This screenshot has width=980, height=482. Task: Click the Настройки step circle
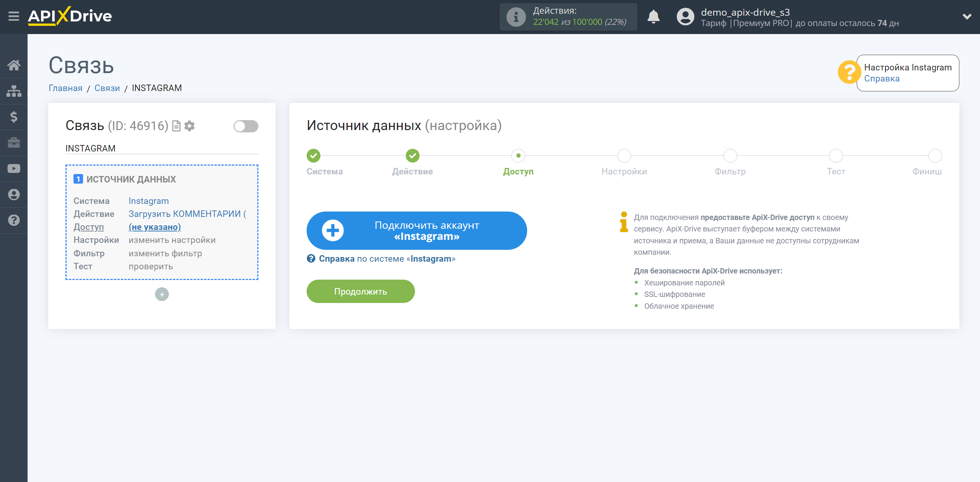click(624, 156)
